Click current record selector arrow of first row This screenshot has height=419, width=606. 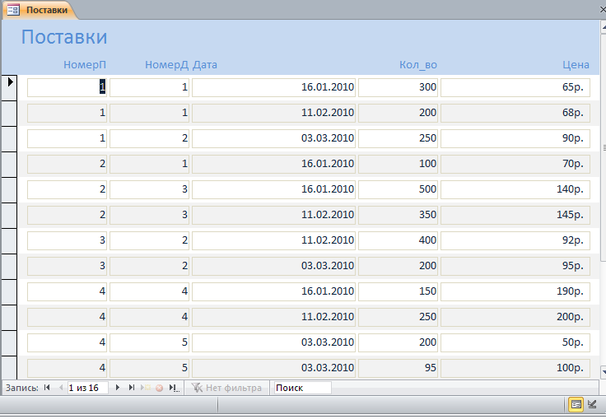(x=10, y=82)
